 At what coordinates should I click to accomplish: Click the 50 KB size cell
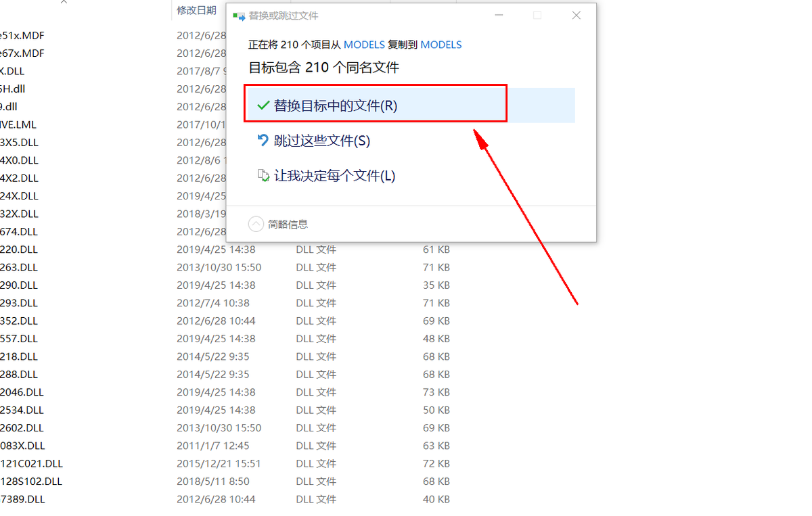[436, 410]
